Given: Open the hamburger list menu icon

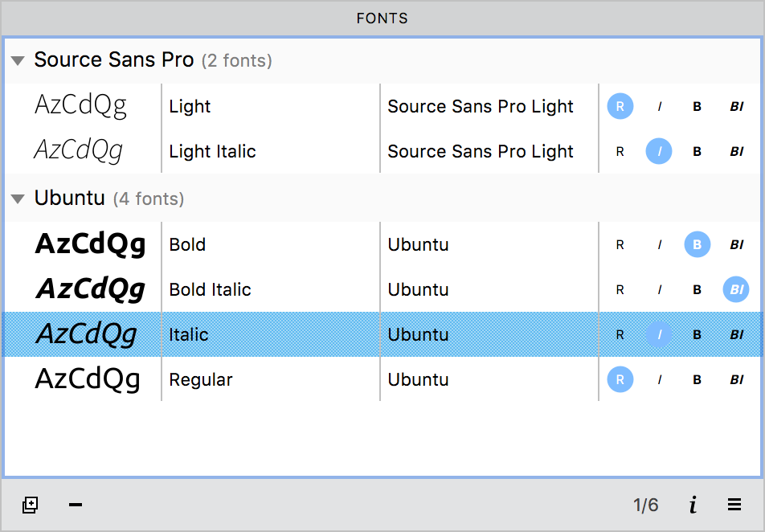Looking at the screenshot, I should click(734, 504).
